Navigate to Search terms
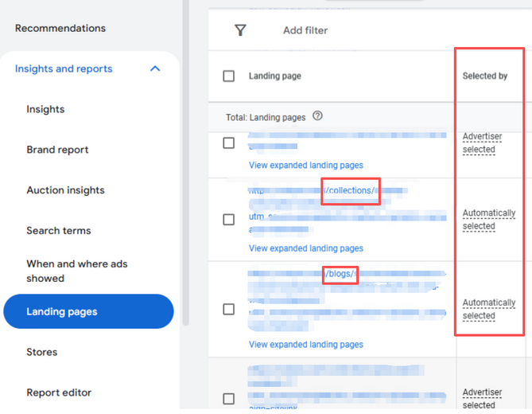This screenshot has height=414, width=532. [59, 231]
